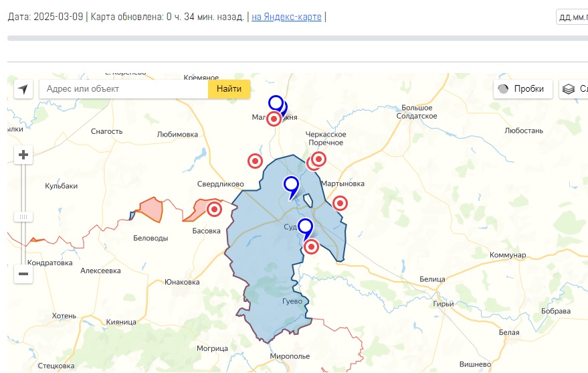The height and width of the screenshot is (373, 588).
Task: Click the red marker below Мартыновка
Action: click(x=340, y=203)
